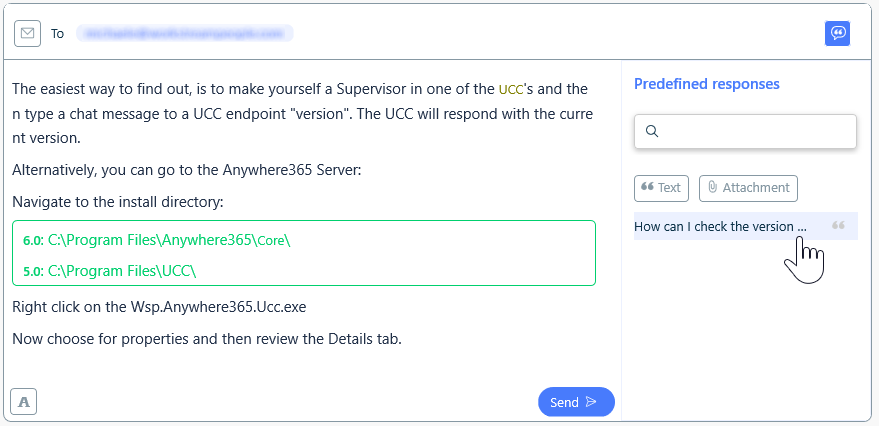The image size is (879, 426).
Task: Place cursor in 6.0 Core path line
Action: pos(156,240)
